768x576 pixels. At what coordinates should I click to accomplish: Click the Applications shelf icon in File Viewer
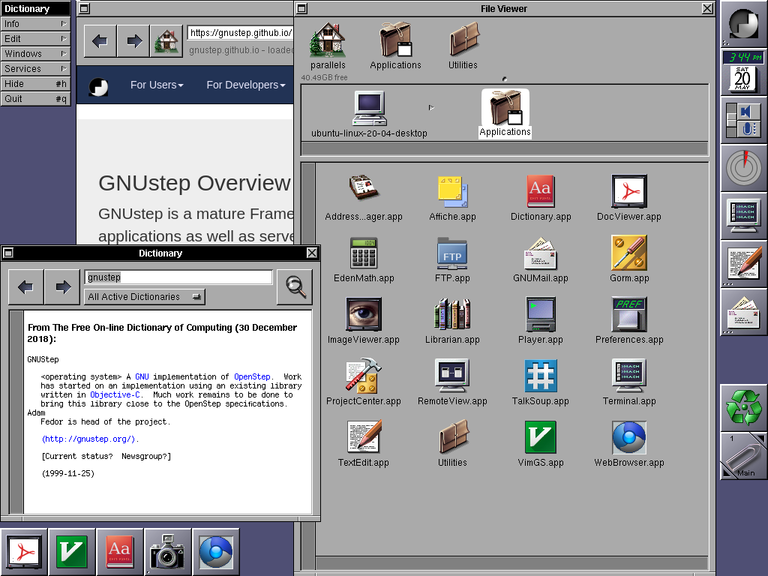395,39
